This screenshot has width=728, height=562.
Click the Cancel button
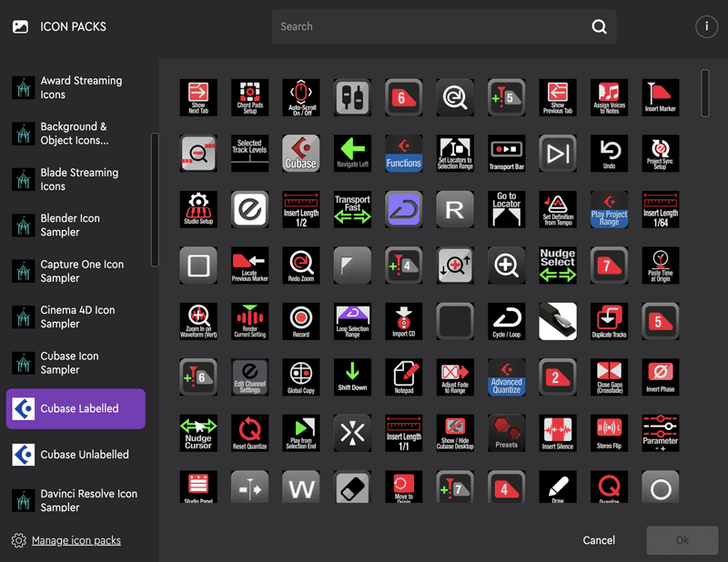(599, 540)
